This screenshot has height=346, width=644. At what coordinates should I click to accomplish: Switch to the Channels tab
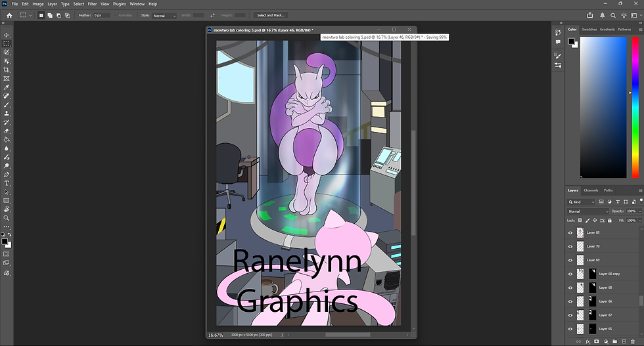tap(591, 190)
